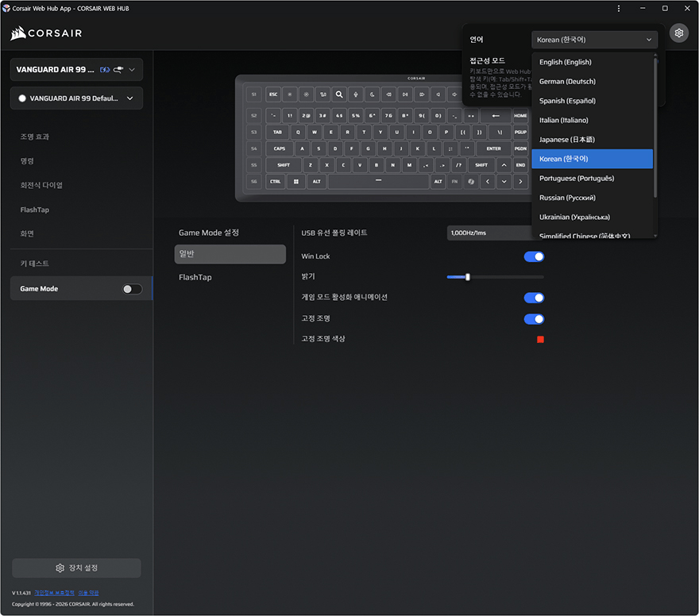Open the 키 테스트 sidebar section
The height and width of the screenshot is (616, 699).
pos(35,264)
